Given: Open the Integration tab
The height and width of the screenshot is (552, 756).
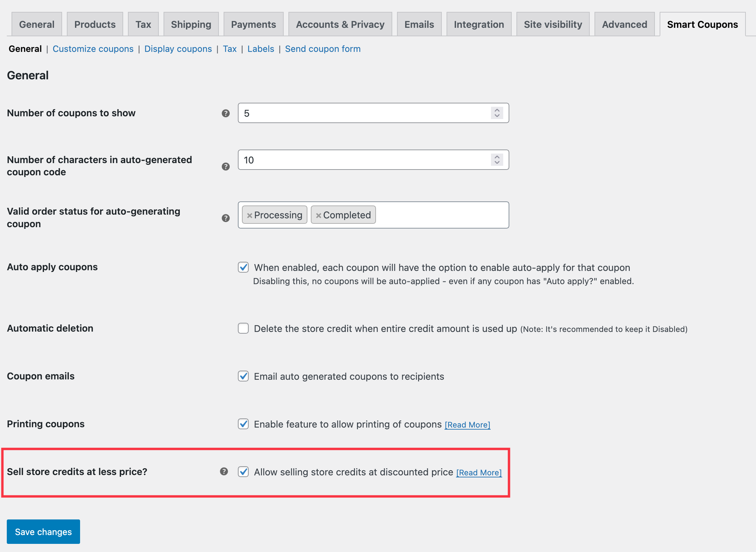Looking at the screenshot, I should click(x=479, y=24).
